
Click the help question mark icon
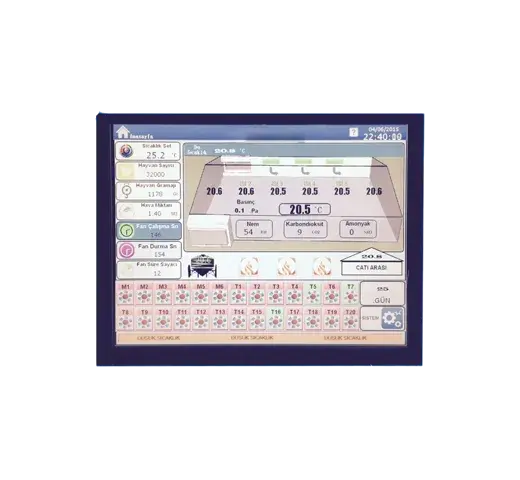353,132
